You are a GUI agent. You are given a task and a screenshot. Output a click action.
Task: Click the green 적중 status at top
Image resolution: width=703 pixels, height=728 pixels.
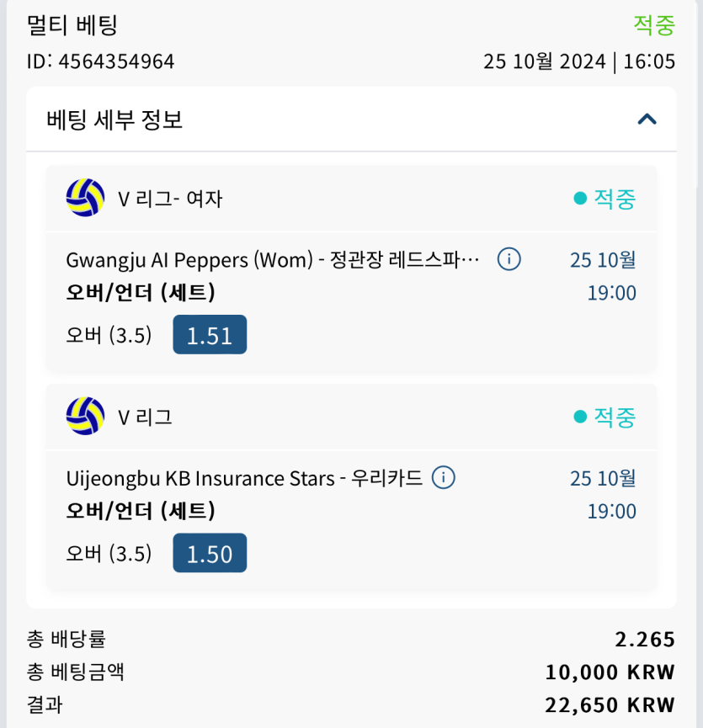click(654, 24)
